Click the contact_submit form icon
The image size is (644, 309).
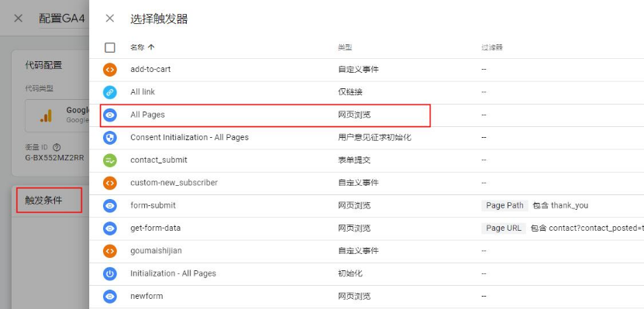point(110,160)
